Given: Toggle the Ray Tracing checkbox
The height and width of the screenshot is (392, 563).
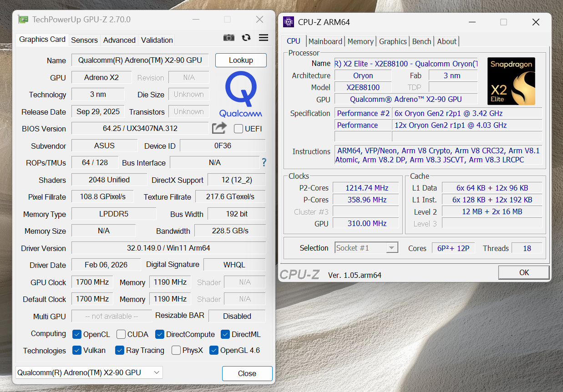Looking at the screenshot, I should click(120, 350).
